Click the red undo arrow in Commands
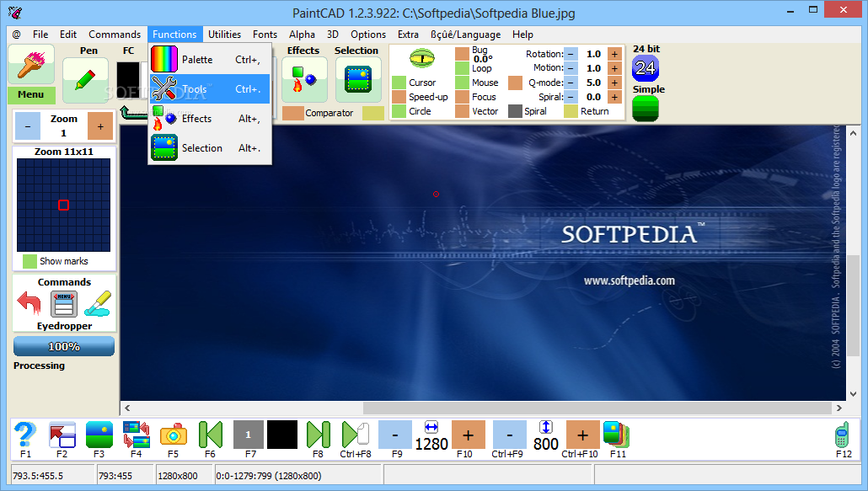This screenshot has height=491, width=868. pyautogui.click(x=29, y=303)
